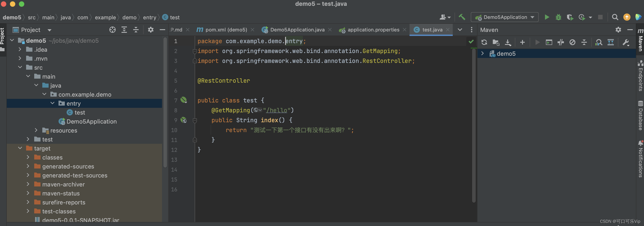Open the profiler run options dropdown arrow

tap(590, 18)
